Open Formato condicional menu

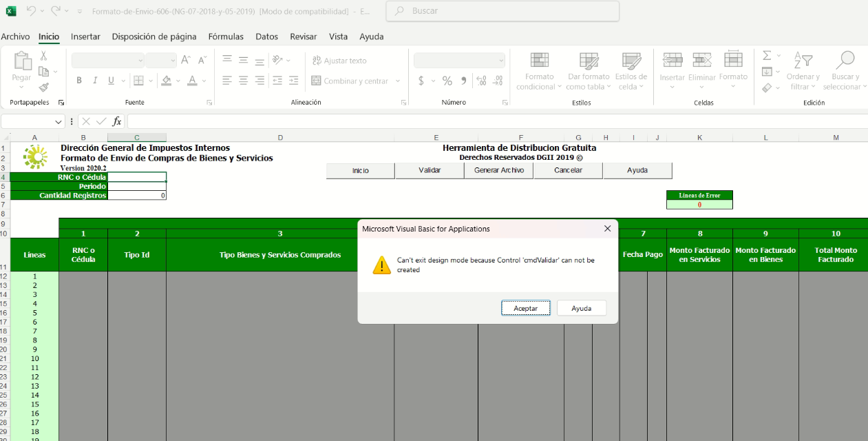pyautogui.click(x=539, y=71)
